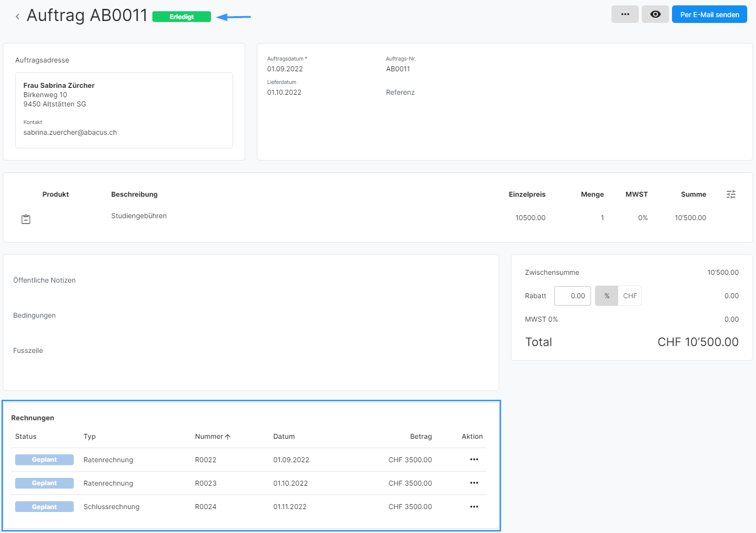The width and height of the screenshot is (756, 533).
Task: Select the percent discount toggle
Action: (x=607, y=296)
